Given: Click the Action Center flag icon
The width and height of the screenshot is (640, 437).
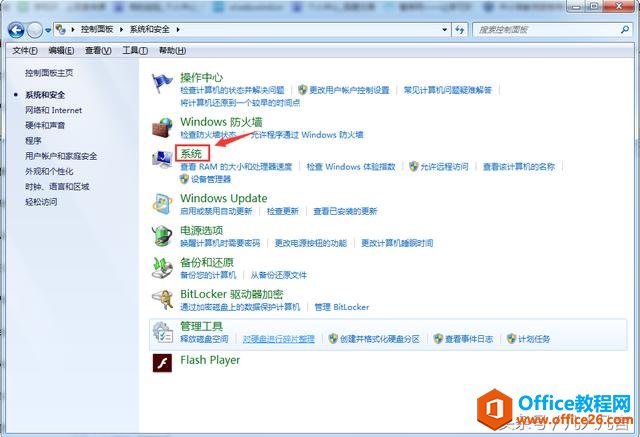Looking at the screenshot, I should click(x=162, y=84).
